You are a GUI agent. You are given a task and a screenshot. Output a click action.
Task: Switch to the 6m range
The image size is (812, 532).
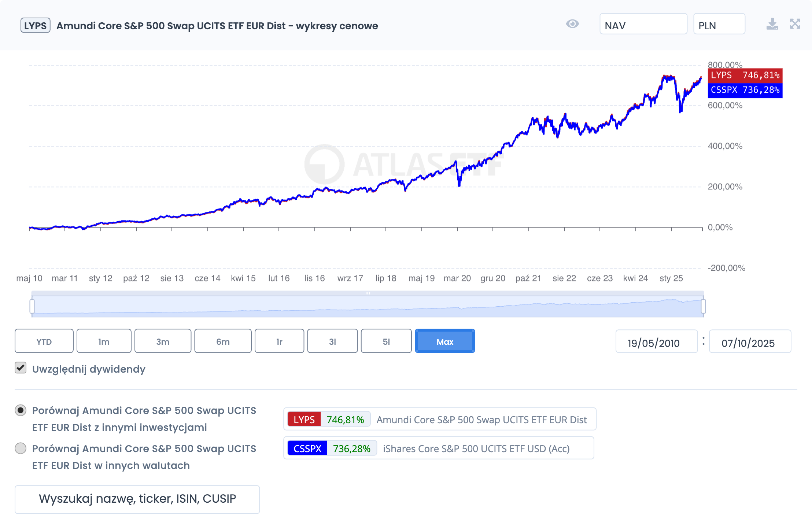pos(223,341)
